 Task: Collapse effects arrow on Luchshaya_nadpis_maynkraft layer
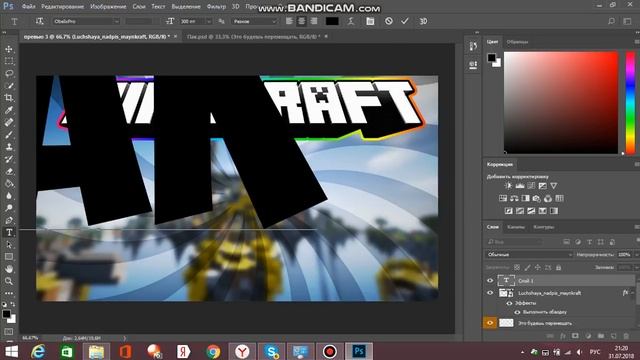(x=633, y=293)
